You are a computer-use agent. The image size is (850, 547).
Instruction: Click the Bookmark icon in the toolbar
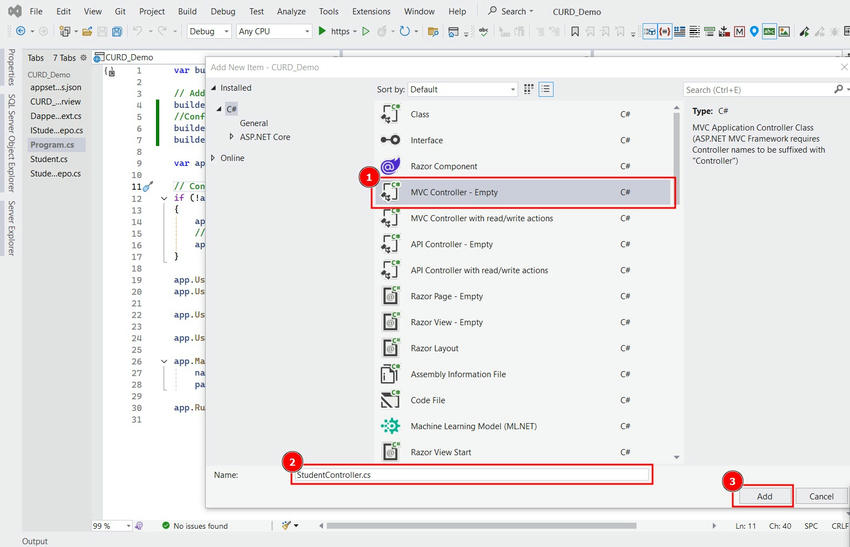click(575, 32)
